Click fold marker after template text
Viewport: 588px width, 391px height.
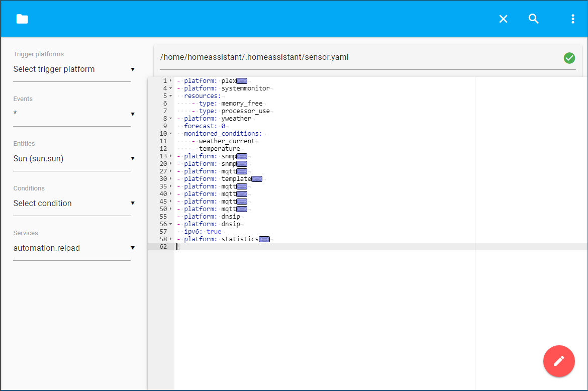[x=257, y=179]
